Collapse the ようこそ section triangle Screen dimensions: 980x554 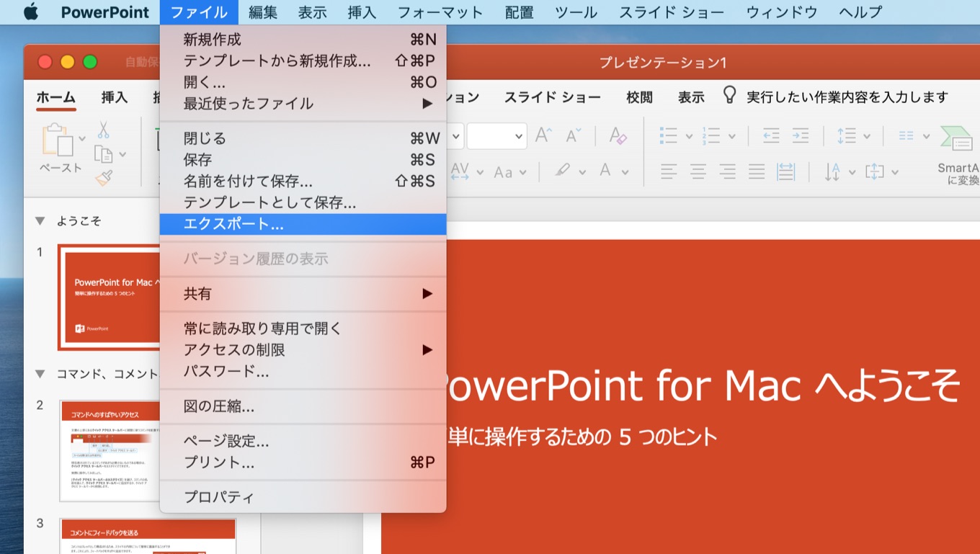pyautogui.click(x=40, y=221)
